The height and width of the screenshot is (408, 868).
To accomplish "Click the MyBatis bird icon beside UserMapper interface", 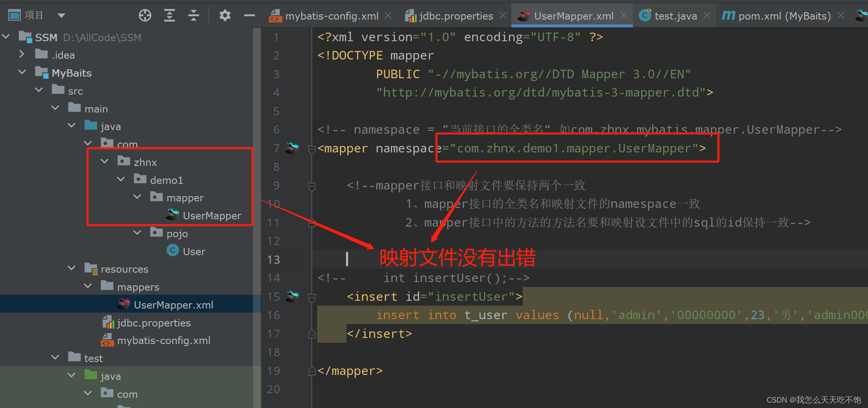I will tap(173, 214).
